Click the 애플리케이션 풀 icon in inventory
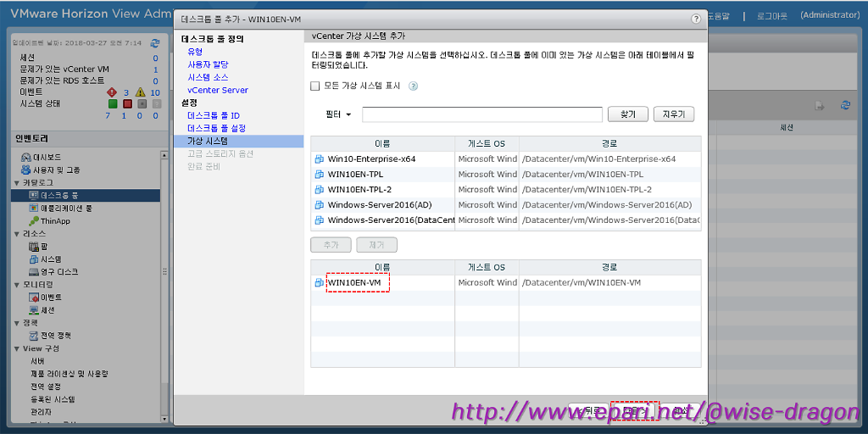Image resolution: width=868 pixels, height=434 pixels. [33, 209]
